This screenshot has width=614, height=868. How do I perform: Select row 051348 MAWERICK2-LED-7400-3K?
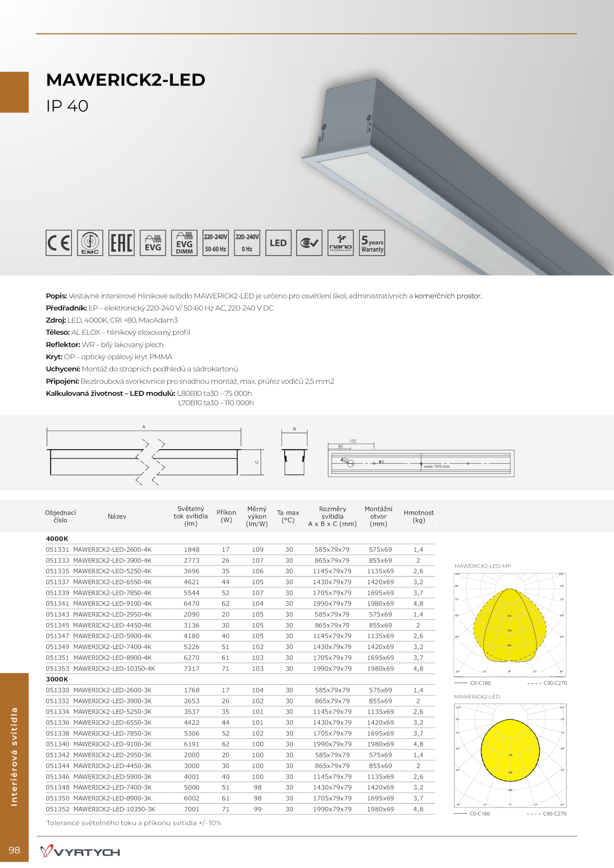[x=240, y=787]
